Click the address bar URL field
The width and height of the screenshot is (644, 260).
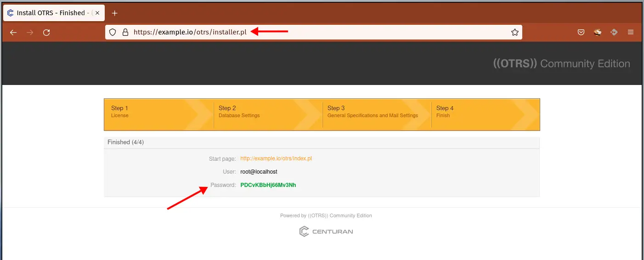pyautogui.click(x=314, y=32)
